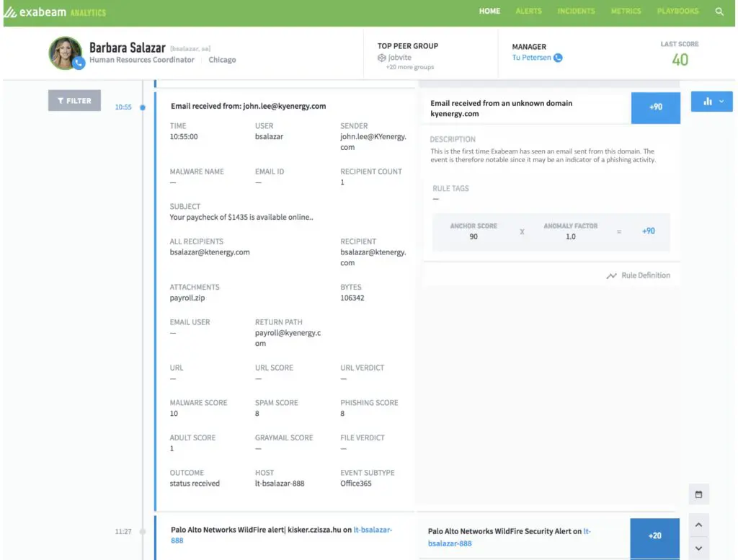Open the Alerts tab
738x560 pixels.
pyautogui.click(x=528, y=12)
